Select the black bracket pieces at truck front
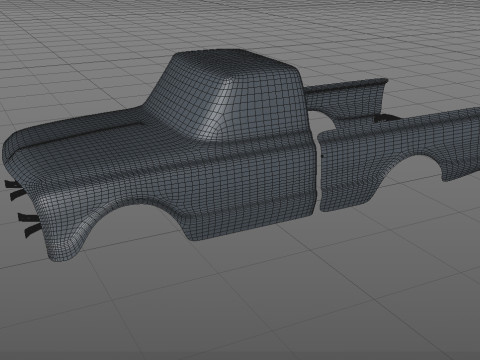 23,208
